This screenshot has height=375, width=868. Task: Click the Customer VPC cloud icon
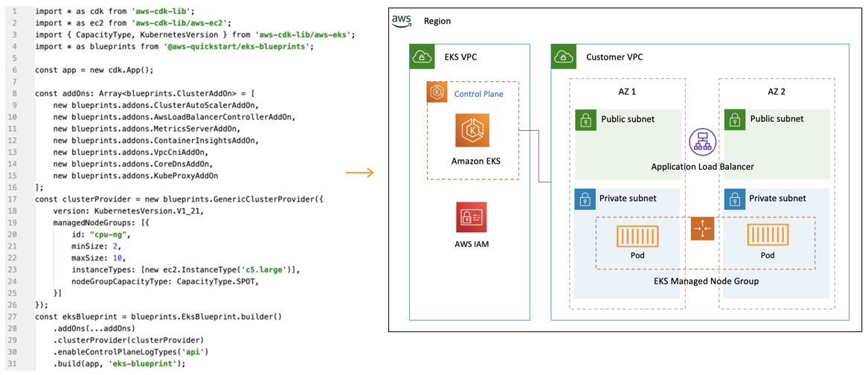click(x=563, y=57)
